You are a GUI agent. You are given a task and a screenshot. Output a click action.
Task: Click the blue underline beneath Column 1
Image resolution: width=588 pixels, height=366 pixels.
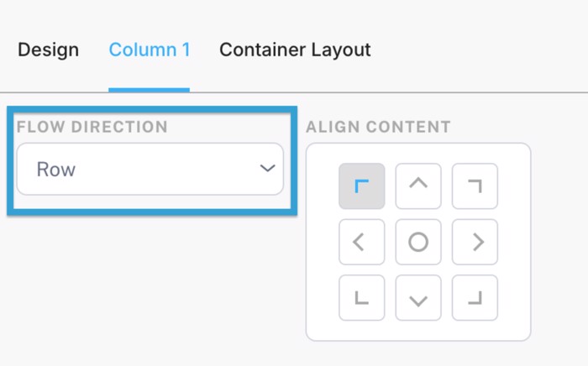tap(150, 89)
